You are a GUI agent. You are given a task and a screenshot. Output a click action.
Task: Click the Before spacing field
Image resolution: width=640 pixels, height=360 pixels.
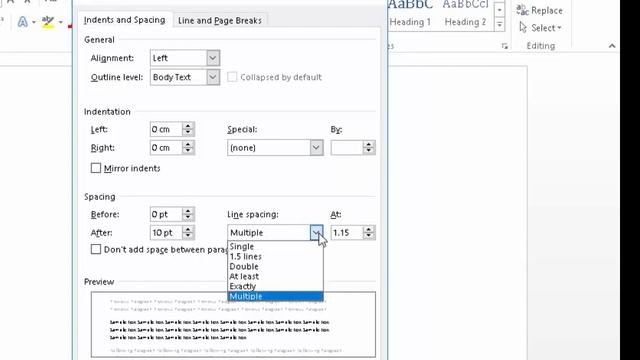coord(166,214)
